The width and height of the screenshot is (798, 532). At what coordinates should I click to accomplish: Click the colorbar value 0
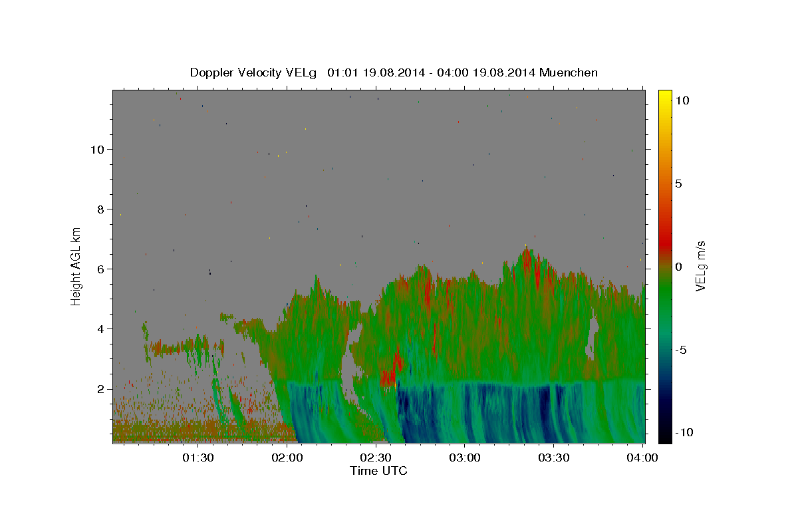coord(678,267)
